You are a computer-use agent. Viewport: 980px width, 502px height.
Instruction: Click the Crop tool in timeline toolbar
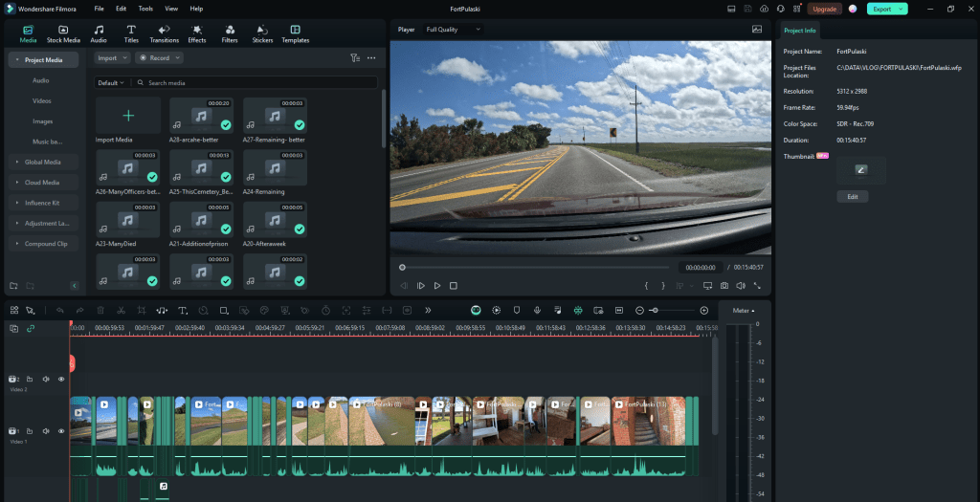point(141,310)
